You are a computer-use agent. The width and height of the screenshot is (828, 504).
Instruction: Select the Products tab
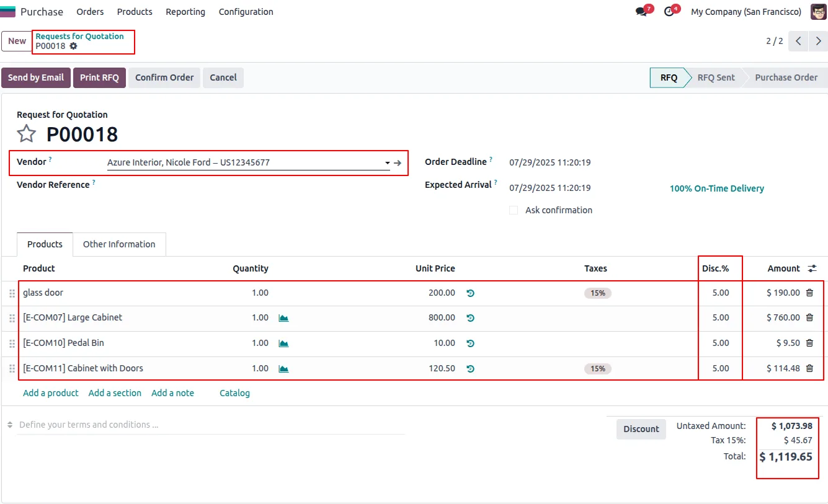[45, 244]
